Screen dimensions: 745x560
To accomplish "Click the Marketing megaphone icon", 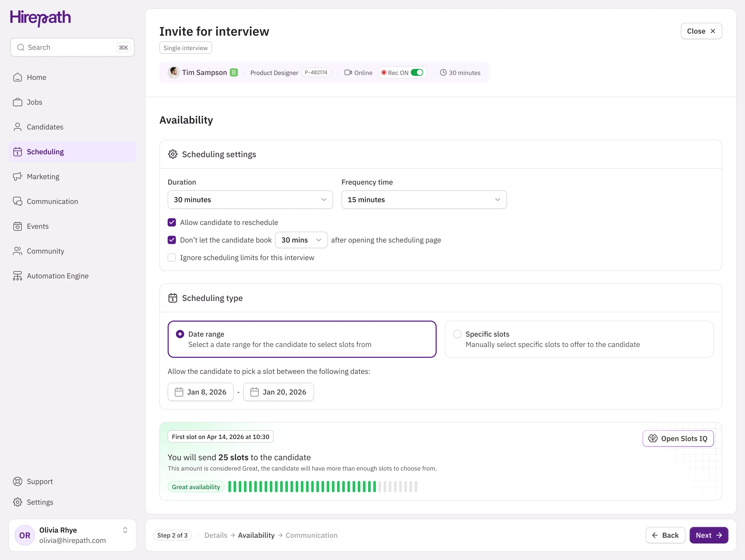I will (18, 177).
